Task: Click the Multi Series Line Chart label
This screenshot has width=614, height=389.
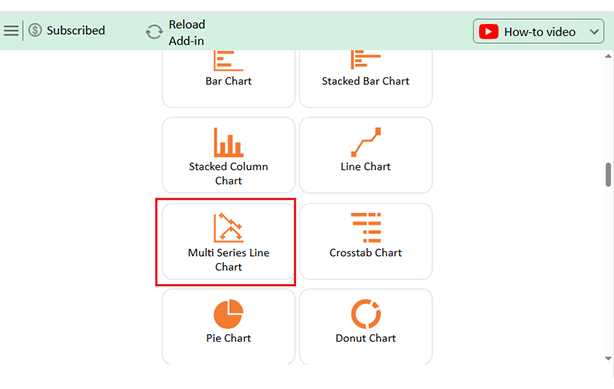Action: (229, 260)
